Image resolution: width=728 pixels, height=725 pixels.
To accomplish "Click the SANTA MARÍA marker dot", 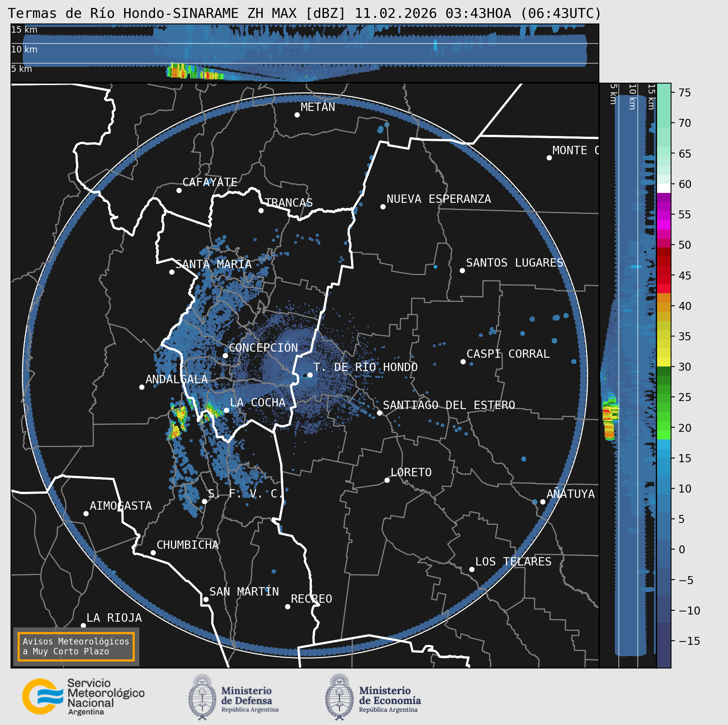I will tap(172, 272).
